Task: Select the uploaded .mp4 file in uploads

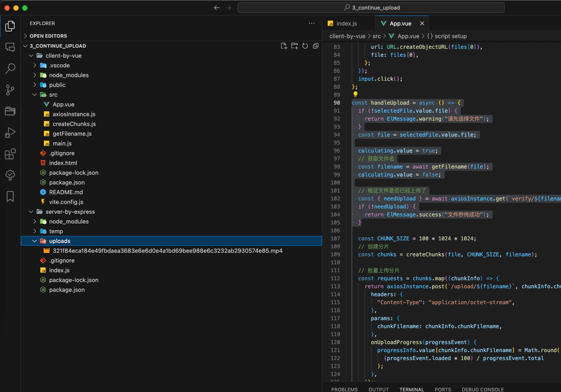Action: [x=171, y=251]
